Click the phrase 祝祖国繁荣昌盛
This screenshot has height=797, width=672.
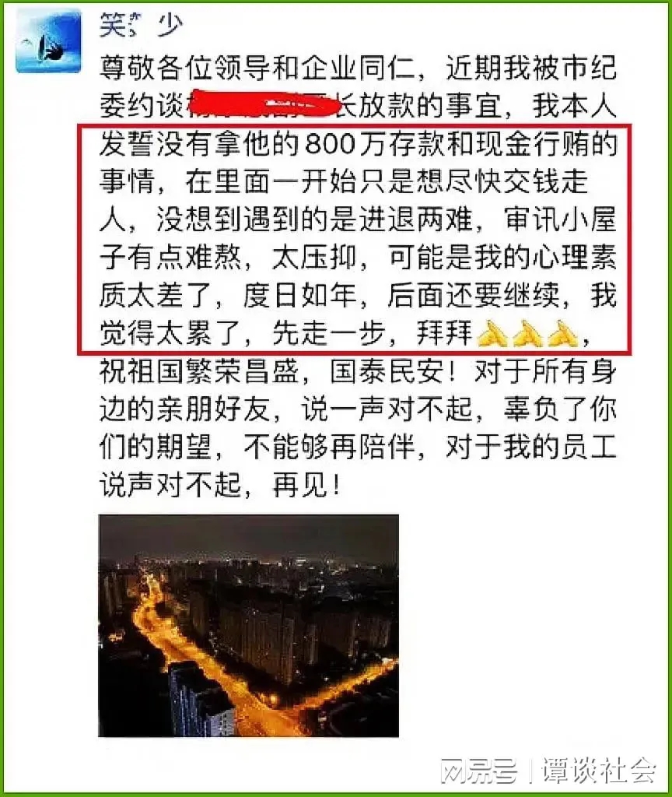point(198,373)
